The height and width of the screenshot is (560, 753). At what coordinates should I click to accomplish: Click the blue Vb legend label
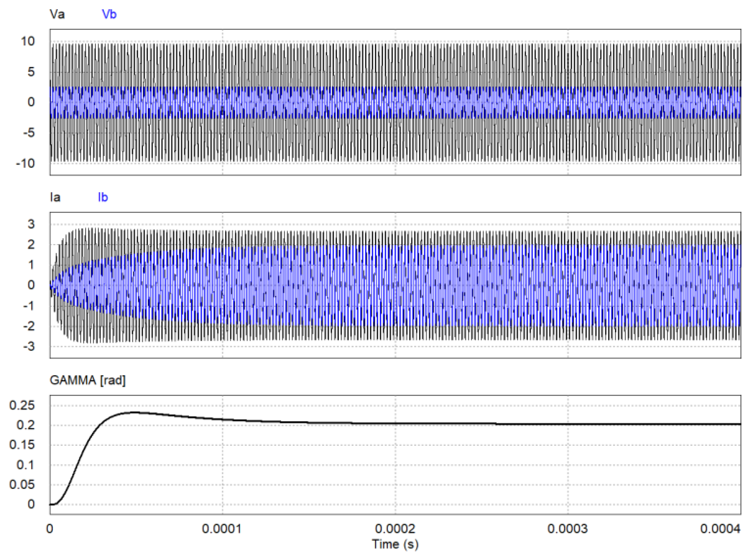click(x=109, y=14)
